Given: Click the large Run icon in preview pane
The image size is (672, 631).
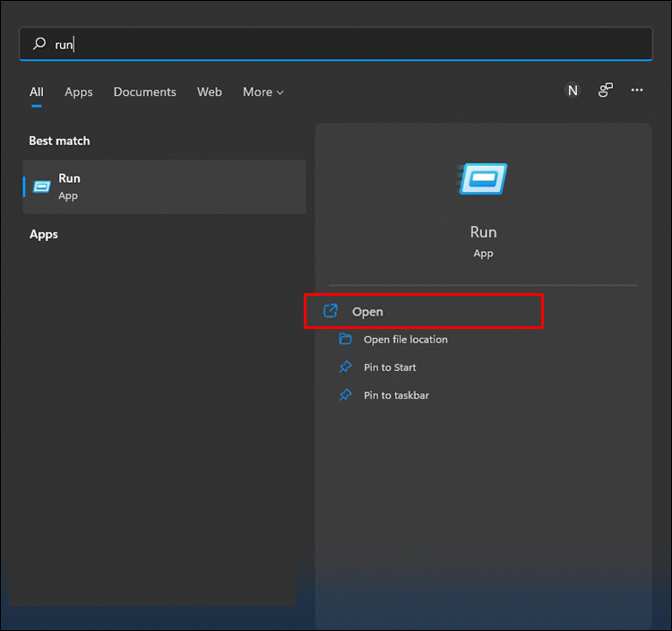Looking at the screenshot, I should (x=483, y=179).
